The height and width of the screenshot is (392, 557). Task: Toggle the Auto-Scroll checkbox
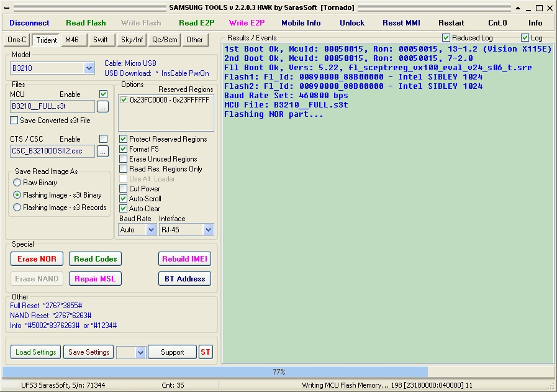point(123,199)
